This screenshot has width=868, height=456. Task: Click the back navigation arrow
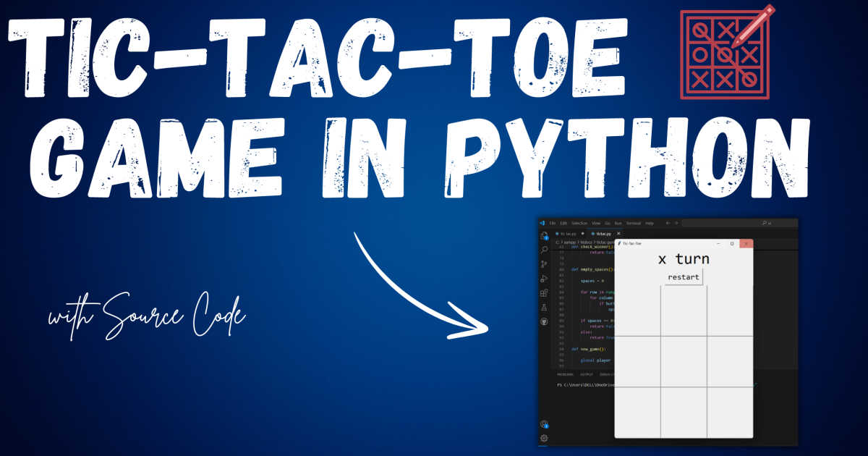click(668, 224)
